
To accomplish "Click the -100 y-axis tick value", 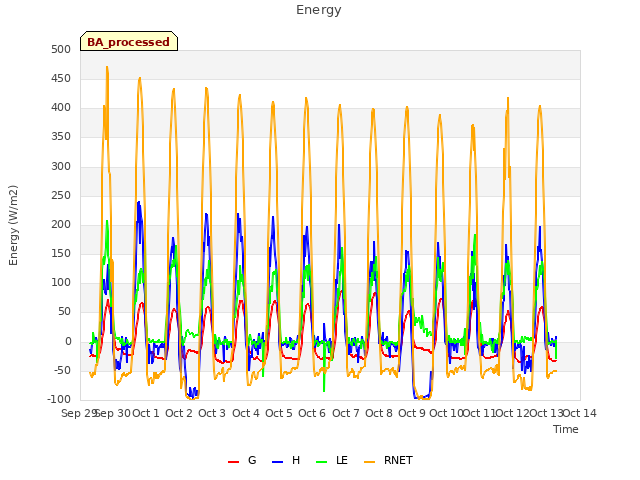I will coord(59,399).
